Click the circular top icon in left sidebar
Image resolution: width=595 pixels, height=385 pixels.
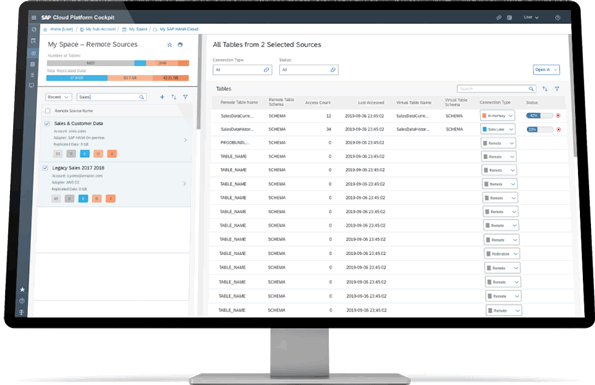click(33, 29)
